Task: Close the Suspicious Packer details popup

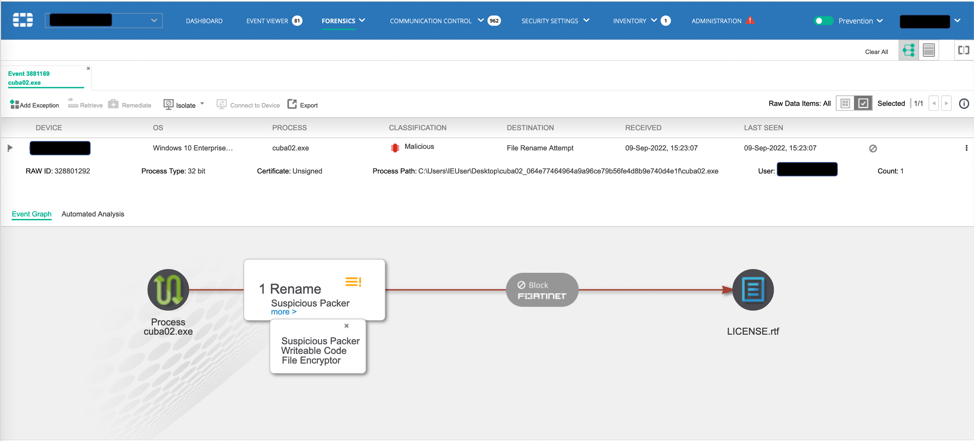Action: point(347,325)
